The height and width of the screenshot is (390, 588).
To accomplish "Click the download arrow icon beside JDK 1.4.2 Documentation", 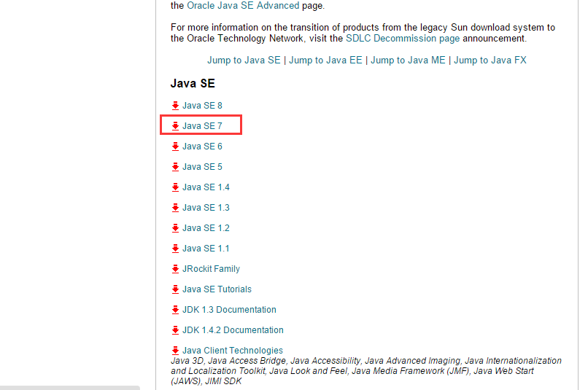I will click(175, 330).
